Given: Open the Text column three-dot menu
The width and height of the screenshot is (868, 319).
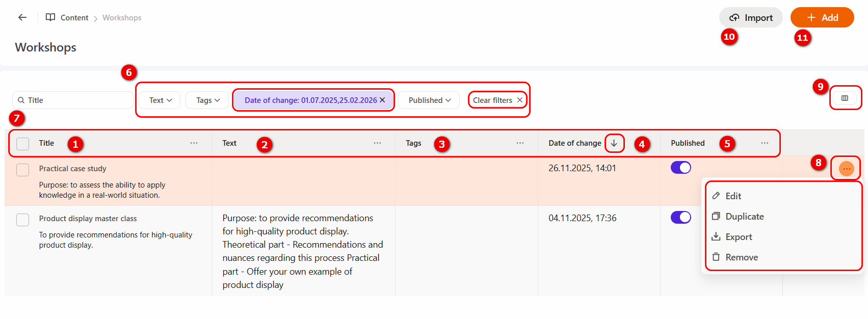Looking at the screenshot, I should point(377,143).
